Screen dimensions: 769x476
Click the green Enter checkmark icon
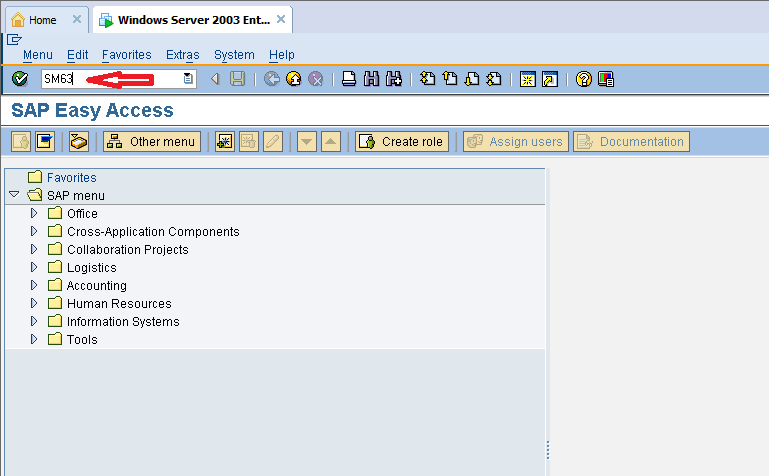click(20, 78)
